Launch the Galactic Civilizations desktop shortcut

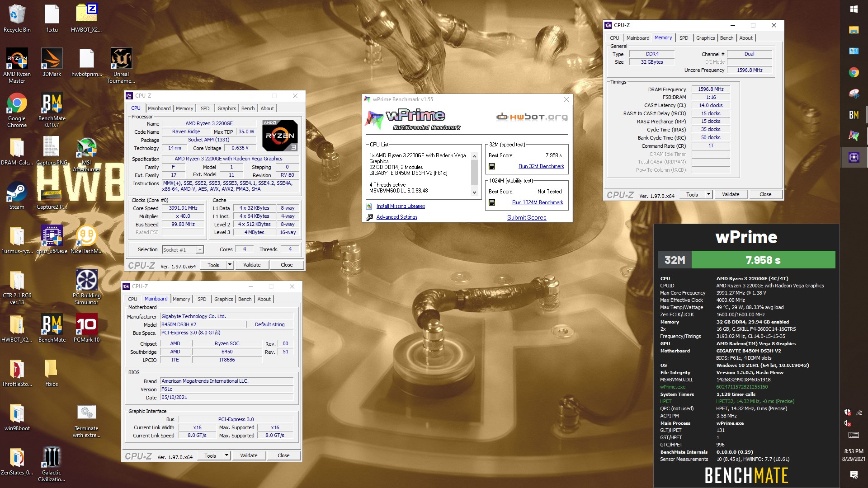[x=52, y=464]
